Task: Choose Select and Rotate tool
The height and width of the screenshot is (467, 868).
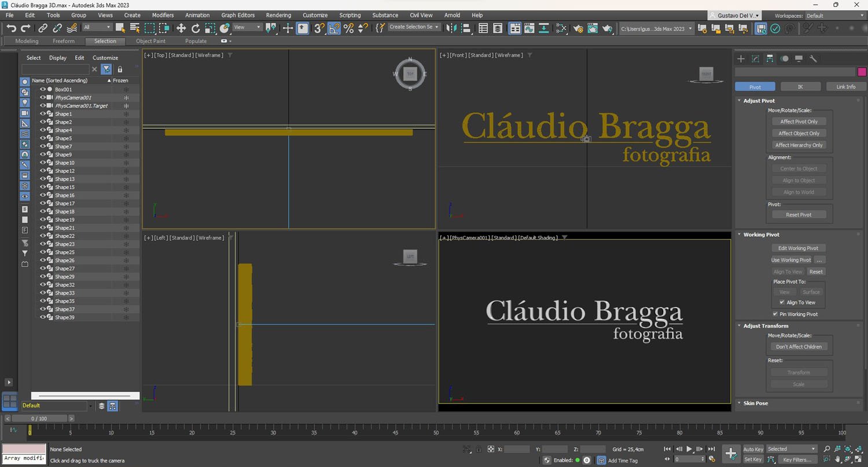Action: (196, 28)
